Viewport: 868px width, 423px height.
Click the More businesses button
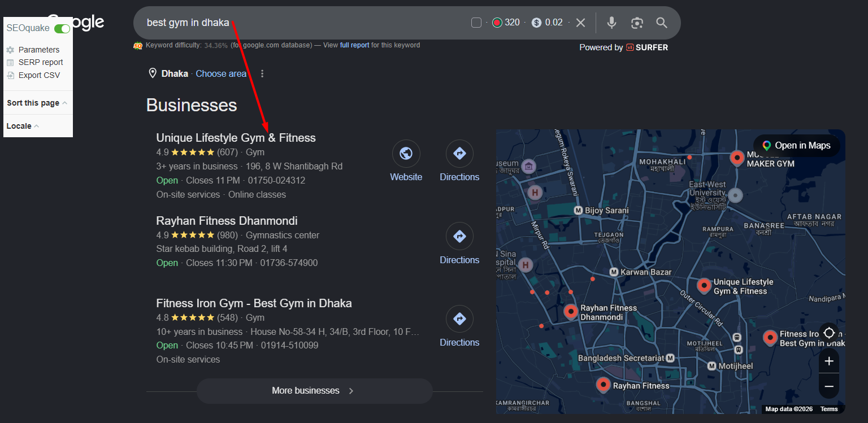click(x=314, y=391)
